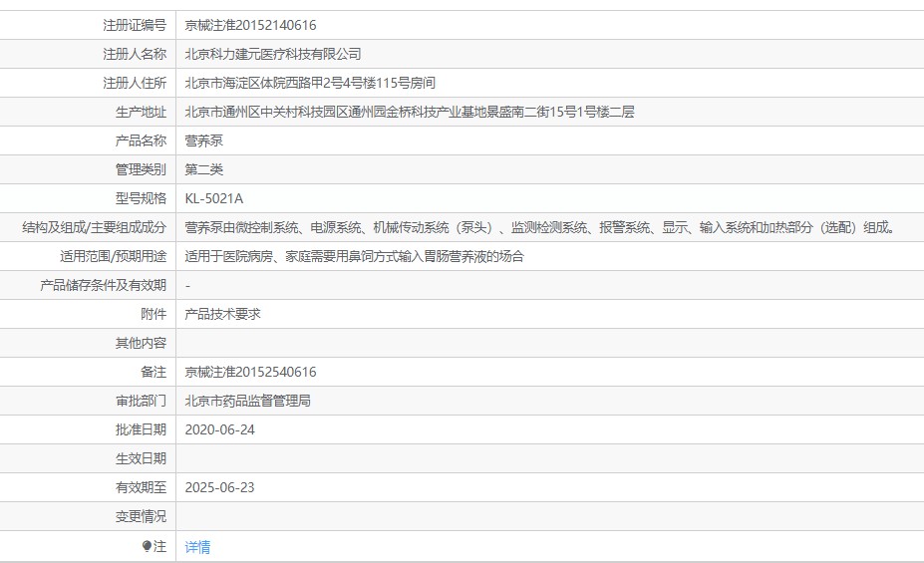Select attachment value 产品技术要求
Viewport: 924px width, 563px height.
pyautogui.click(x=222, y=314)
